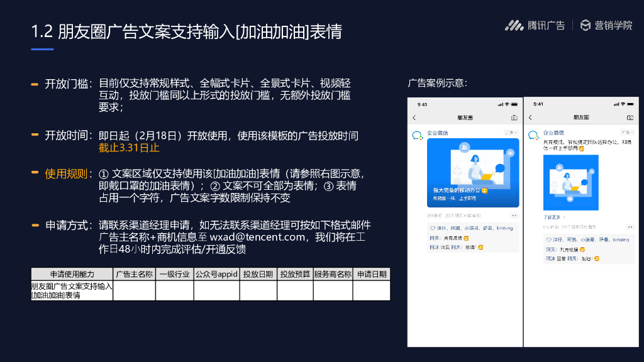Screen dimensions: 644x362
Task: Click the 朋友圈广告文案支持输入 table cell
Action: point(72,290)
